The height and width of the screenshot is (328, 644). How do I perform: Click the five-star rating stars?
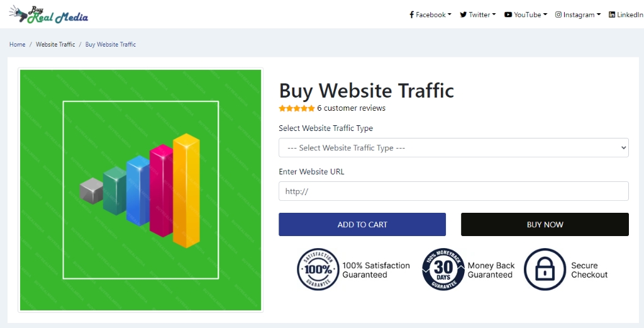pos(297,108)
